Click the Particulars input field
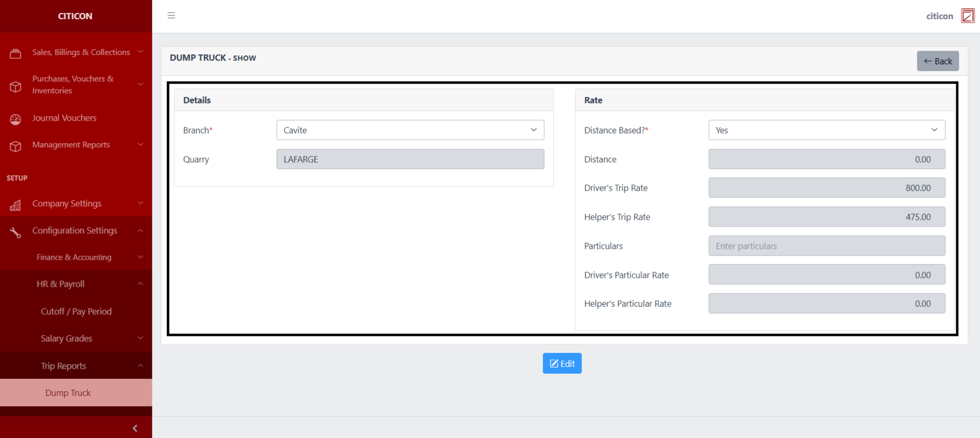The width and height of the screenshot is (980, 438). [826, 246]
